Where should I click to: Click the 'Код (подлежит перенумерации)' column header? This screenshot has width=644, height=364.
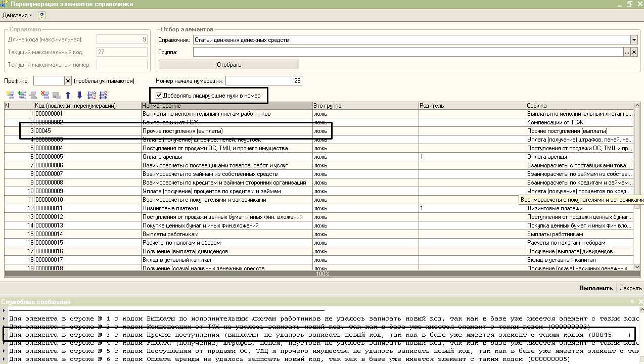87,106
